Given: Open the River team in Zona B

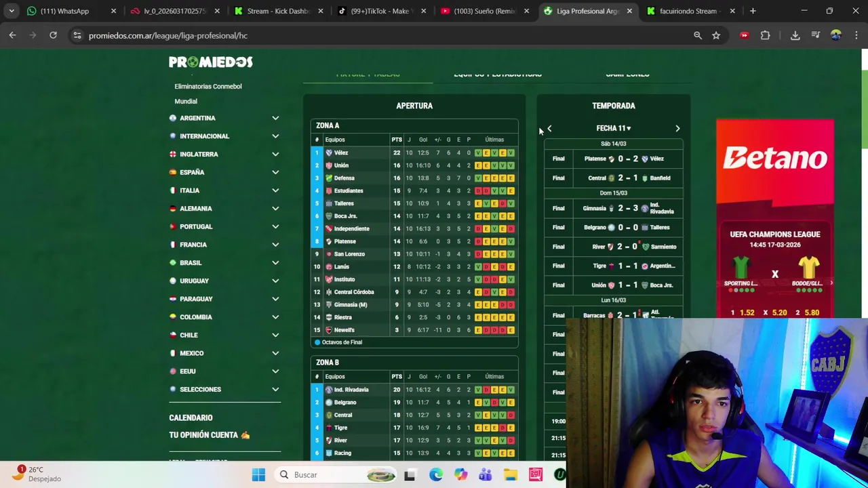Looking at the screenshot, I should coord(414,441).
